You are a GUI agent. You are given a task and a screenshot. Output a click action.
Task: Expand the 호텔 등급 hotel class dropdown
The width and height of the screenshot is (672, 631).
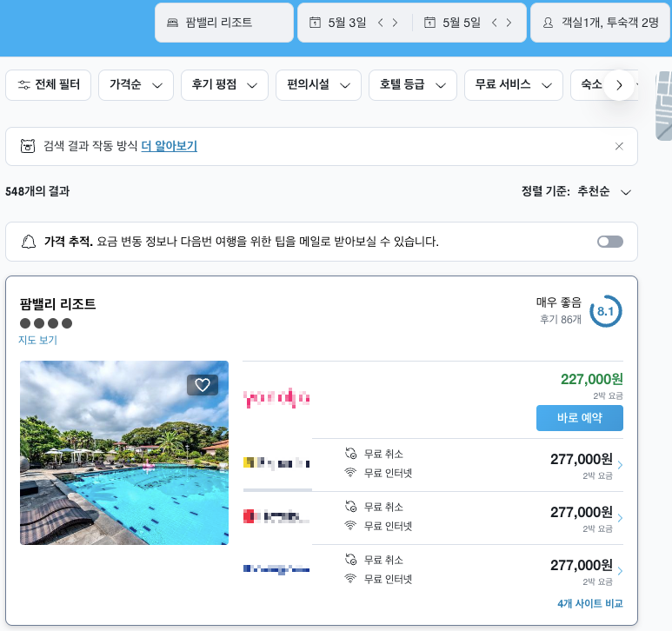click(x=413, y=85)
